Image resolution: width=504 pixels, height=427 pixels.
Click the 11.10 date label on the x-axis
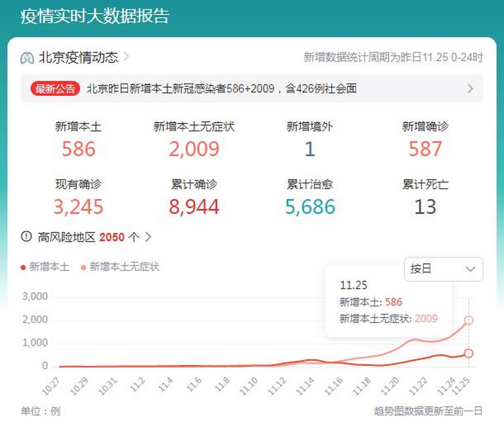pos(249,386)
